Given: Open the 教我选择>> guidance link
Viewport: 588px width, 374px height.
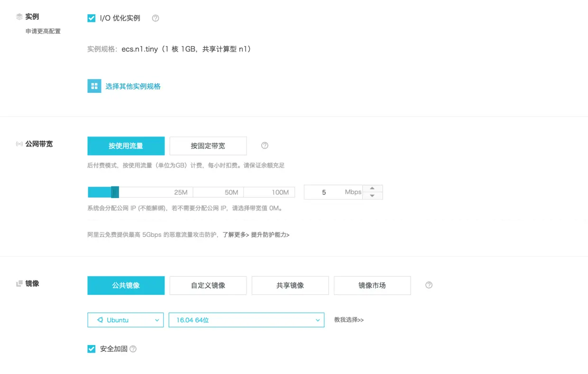Looking at the screenshot, I should 349,320.
